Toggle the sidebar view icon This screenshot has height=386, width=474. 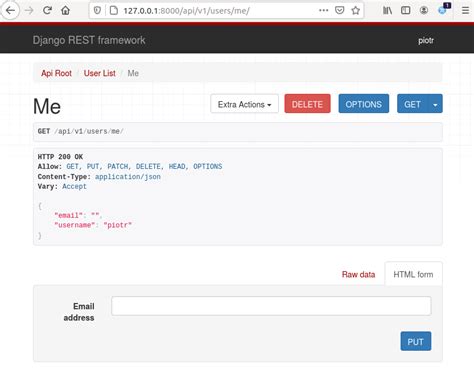[406, 11]
